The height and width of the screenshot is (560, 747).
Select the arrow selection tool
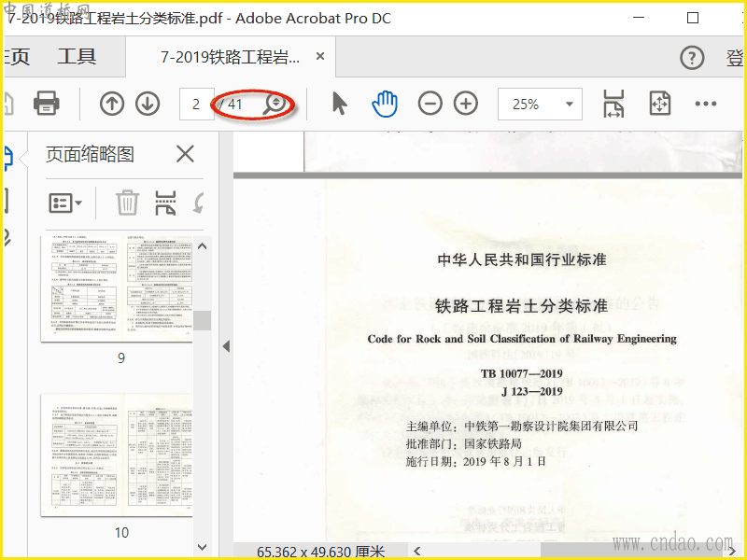pyautogui.click(x=339, y=104)
